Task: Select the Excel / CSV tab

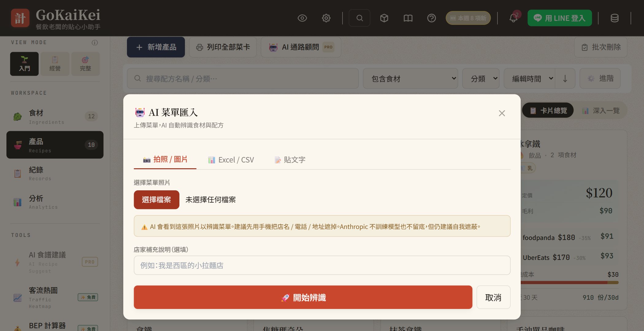Action: [231, 160]
